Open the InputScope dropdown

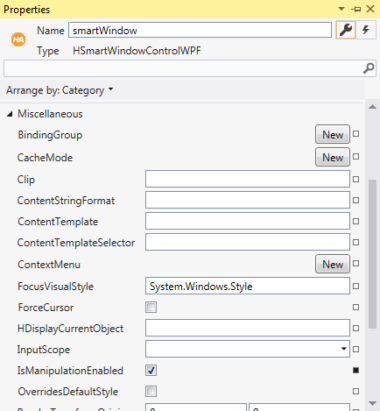click(247, 349)
